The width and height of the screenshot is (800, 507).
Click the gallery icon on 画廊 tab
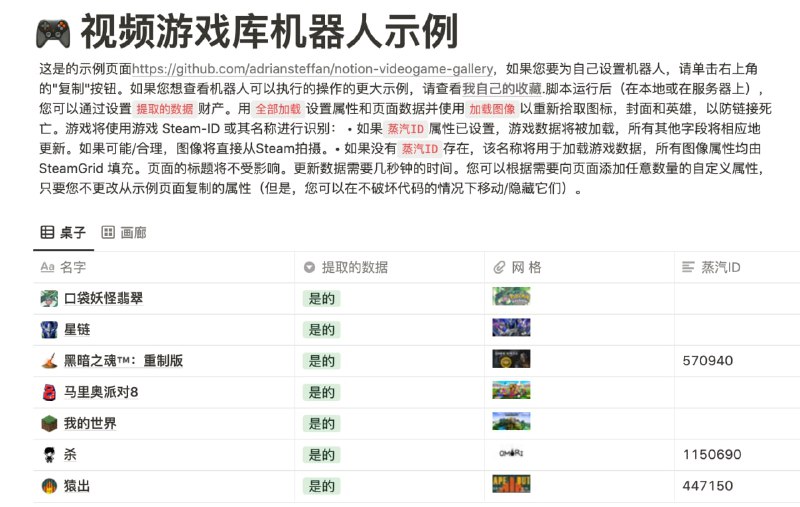(x=108, y=233)
